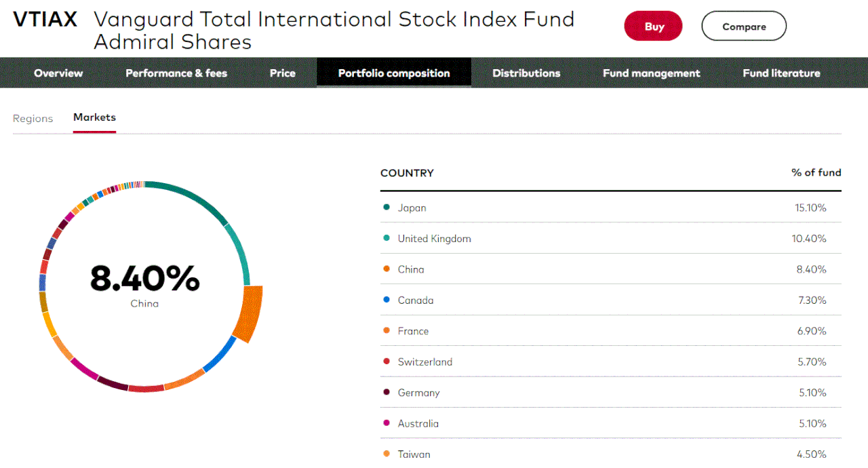The image size is (868, 468).
Task: Click the red Buy button
Action: pos(653,26)
